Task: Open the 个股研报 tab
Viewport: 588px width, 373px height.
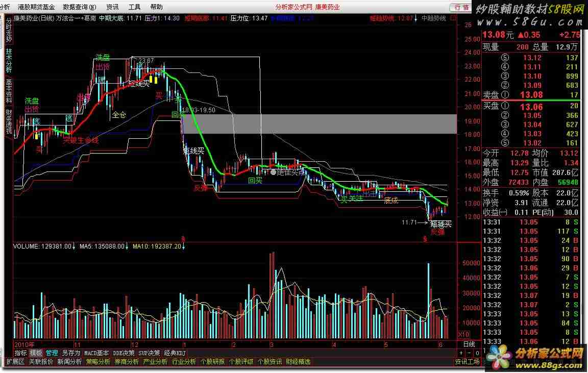Action: pos(212,362)
